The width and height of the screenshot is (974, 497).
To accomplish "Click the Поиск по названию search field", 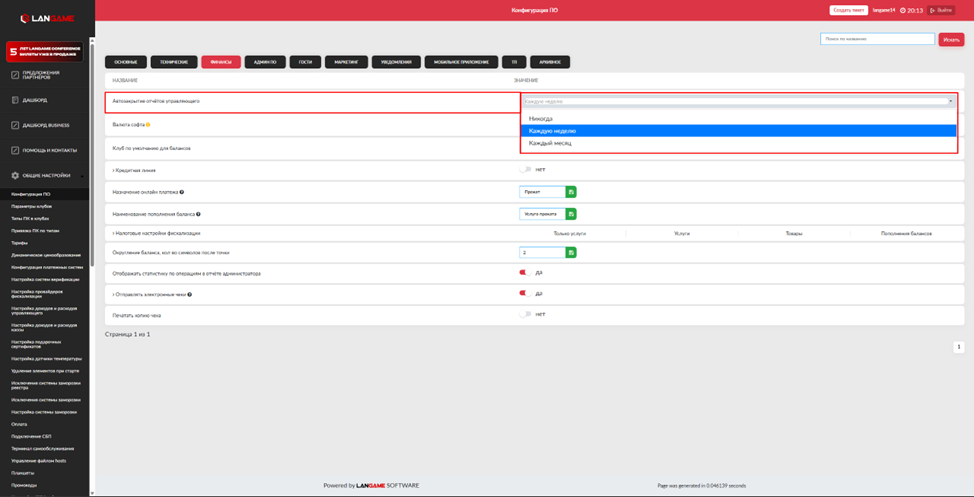I will [x=876, y=39].
